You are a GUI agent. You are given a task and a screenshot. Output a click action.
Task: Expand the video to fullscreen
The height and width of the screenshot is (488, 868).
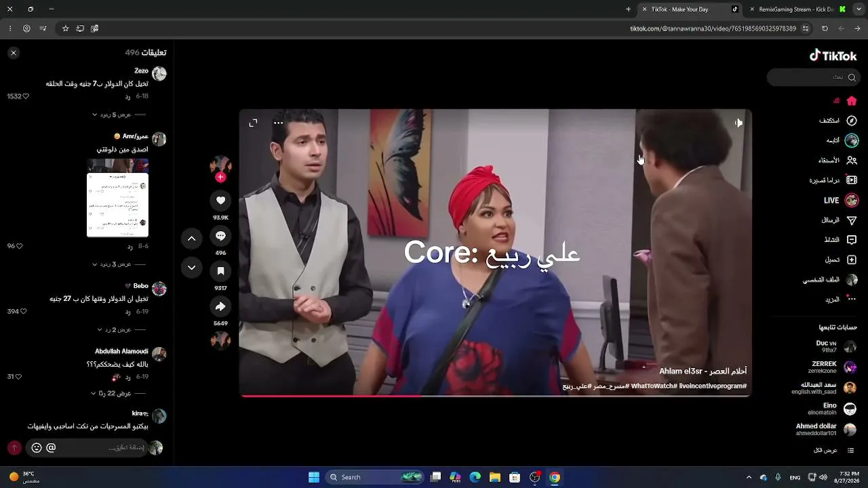pos(253,123)
